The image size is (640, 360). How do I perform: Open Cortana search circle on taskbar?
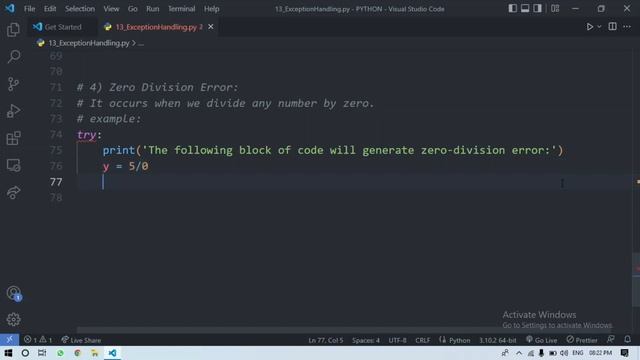(x=25, y=353)
